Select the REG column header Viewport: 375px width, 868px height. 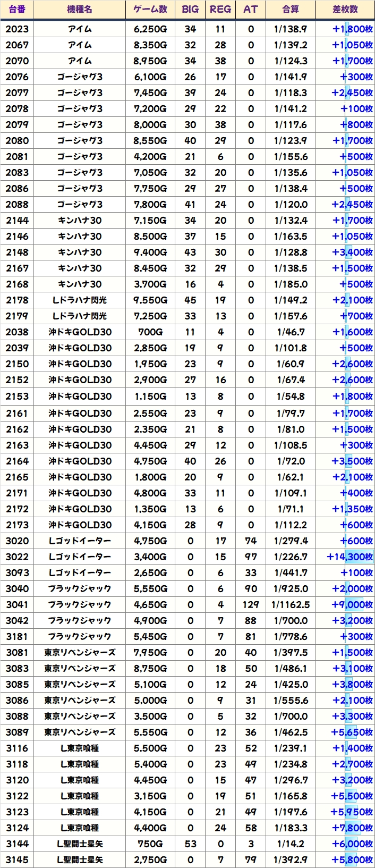tap(220, 10)
